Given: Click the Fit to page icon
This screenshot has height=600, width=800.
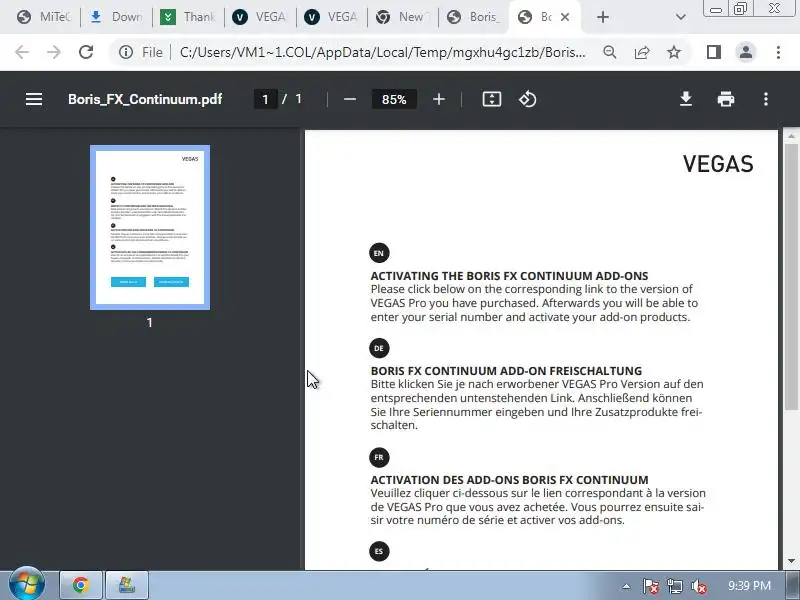Looking at the screenshot, I should pos(492,99).
